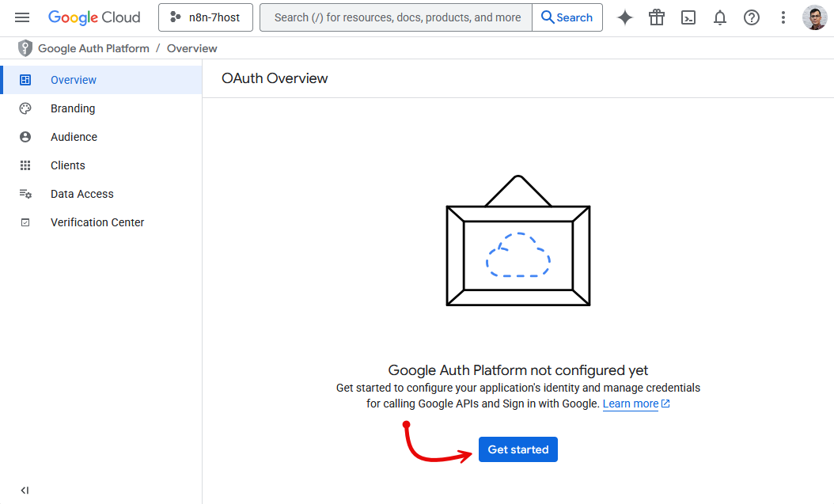Collapse the sidebar navigation panel

click(25, 491)
